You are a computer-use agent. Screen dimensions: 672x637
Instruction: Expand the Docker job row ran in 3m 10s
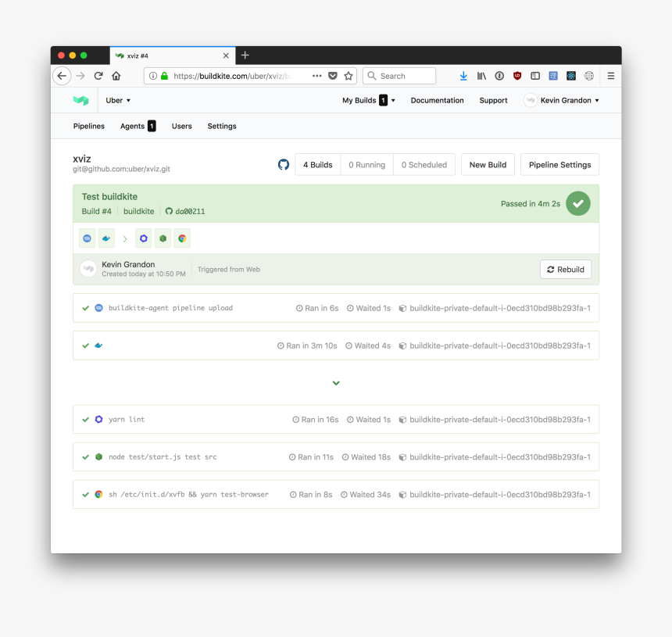[x=336, y=345]
